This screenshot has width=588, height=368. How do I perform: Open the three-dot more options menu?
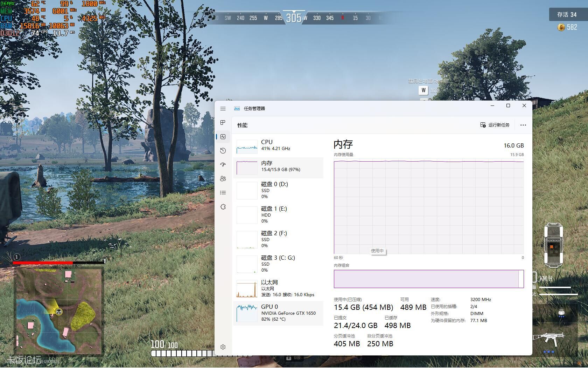(523, 125)
